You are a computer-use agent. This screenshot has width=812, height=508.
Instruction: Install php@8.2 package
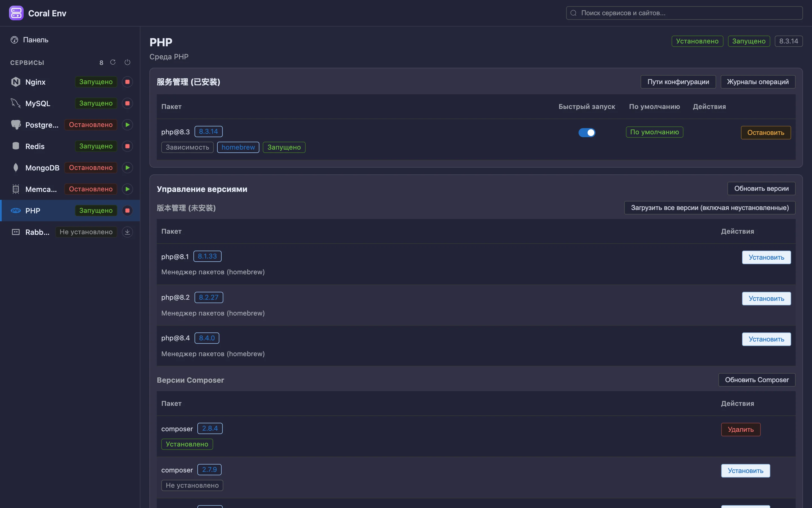766,299
